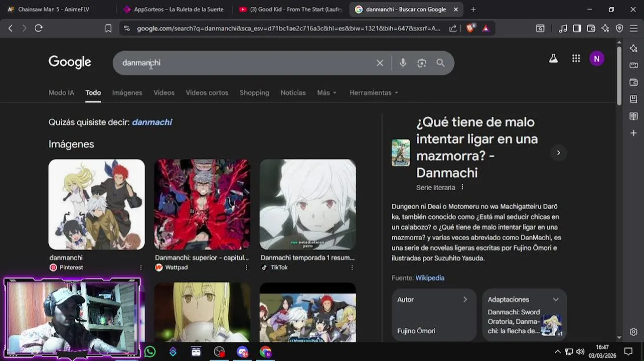Open the TikTok Danmachi temporada 1 image
This screenshot has width=644, height=361.
click(308, 205)
